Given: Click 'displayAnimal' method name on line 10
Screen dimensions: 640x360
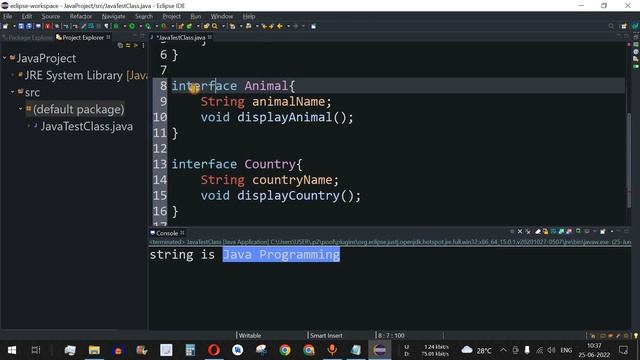Looking at the screenshot, I should click(x=285, y=118).
